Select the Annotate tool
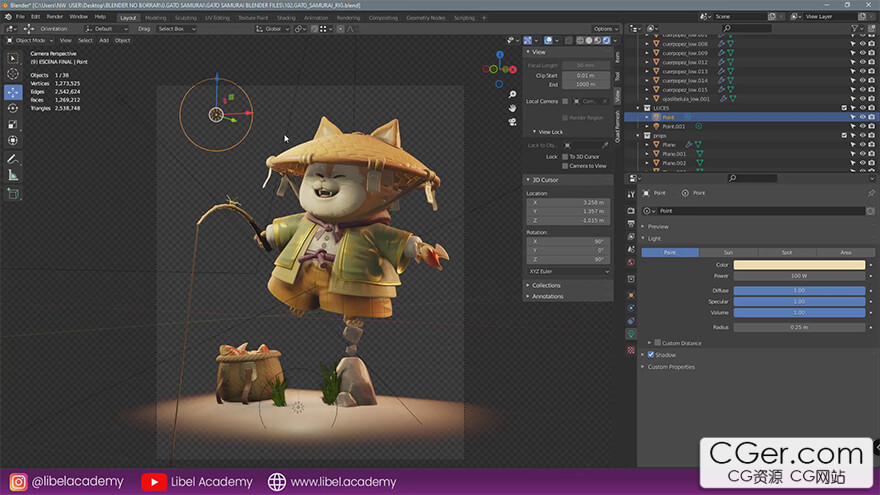The height and width of the screenshot is (495, 880). (x=13, y=159)
